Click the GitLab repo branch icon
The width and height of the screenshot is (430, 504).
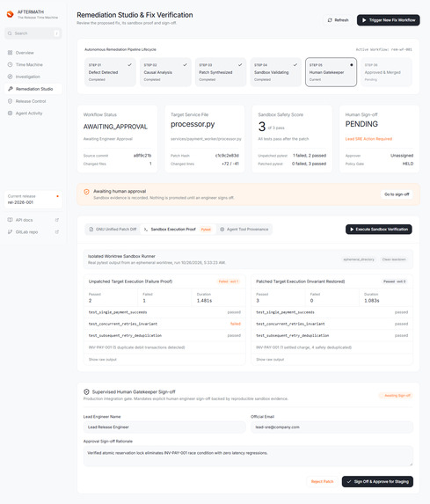(10, 231)
